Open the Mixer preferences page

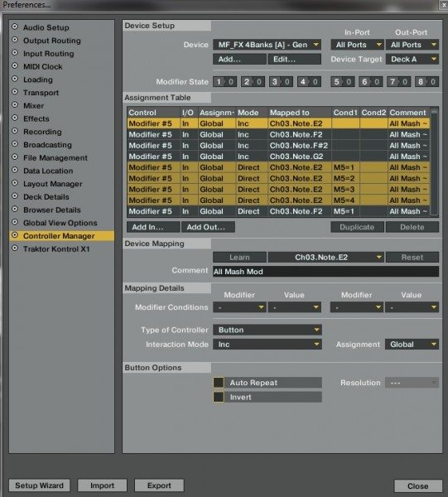coord(34,105)
